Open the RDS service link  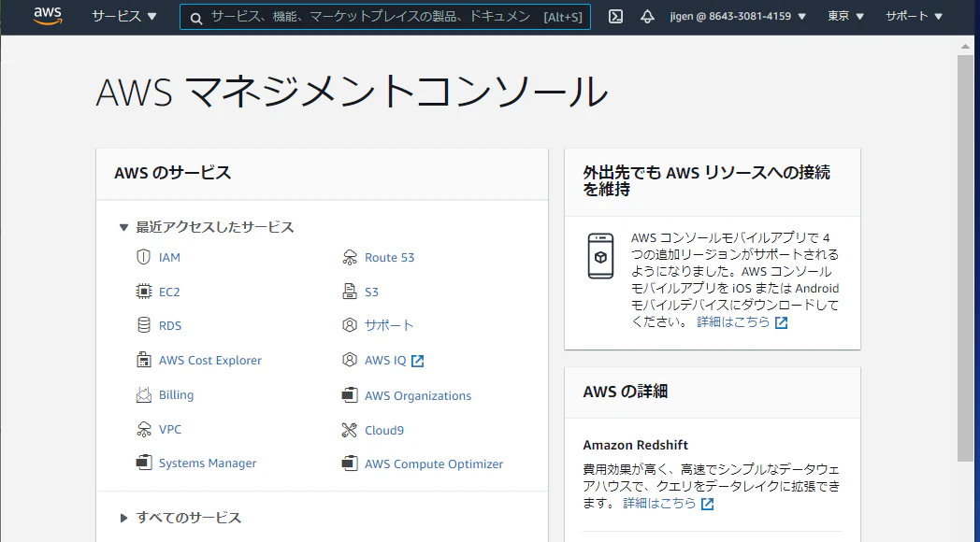[170, 325]
